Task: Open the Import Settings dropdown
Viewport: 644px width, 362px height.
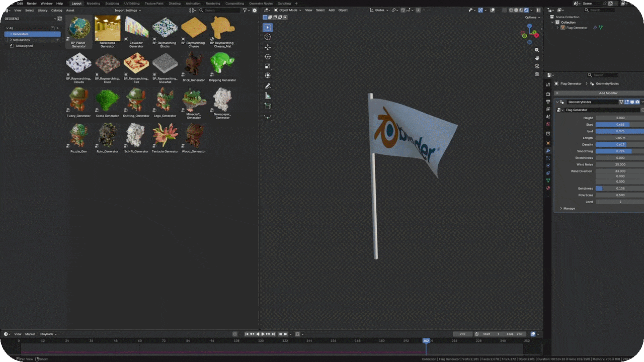Action: point(128,10)
